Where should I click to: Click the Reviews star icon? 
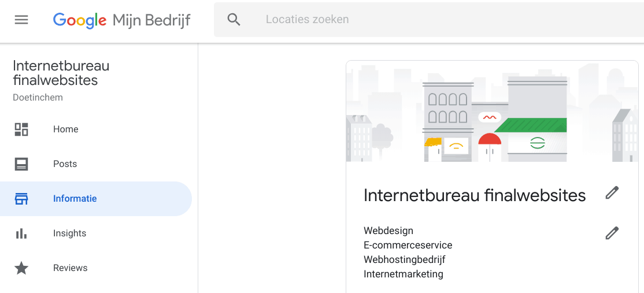coord(21,268)
